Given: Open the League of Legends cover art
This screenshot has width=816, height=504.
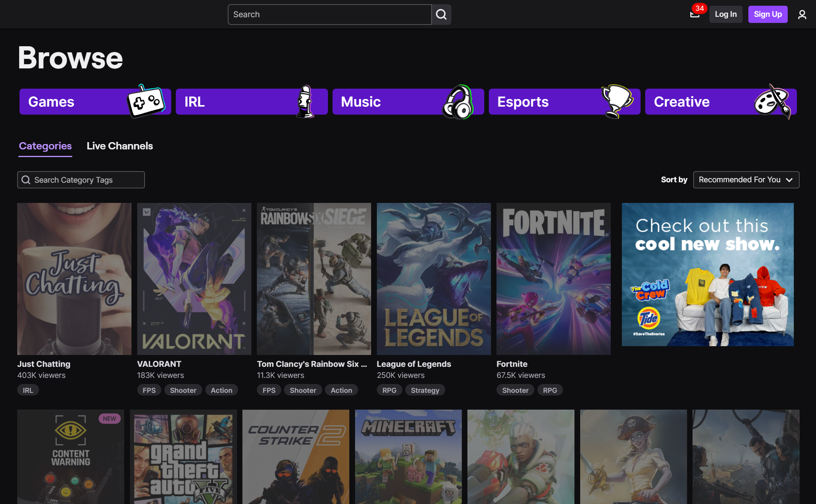Looking at the screenshot, I should (x=434, y=279).
